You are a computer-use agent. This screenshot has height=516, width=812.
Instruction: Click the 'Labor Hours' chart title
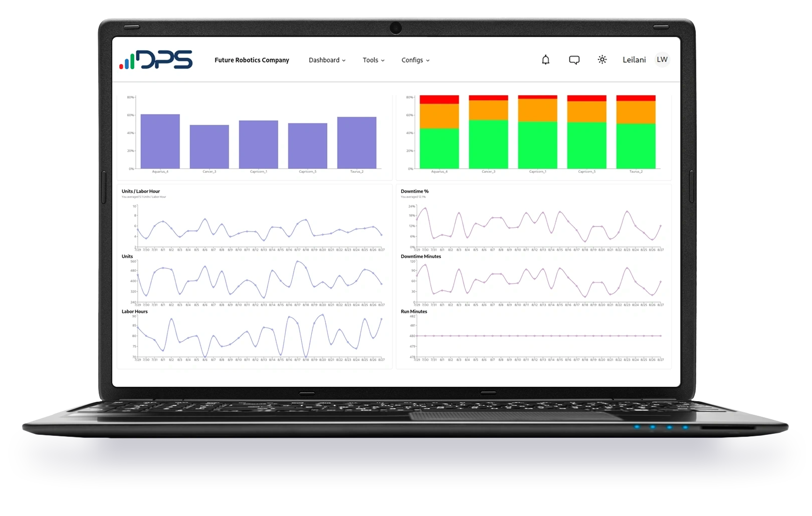click(x=135, y=312)
